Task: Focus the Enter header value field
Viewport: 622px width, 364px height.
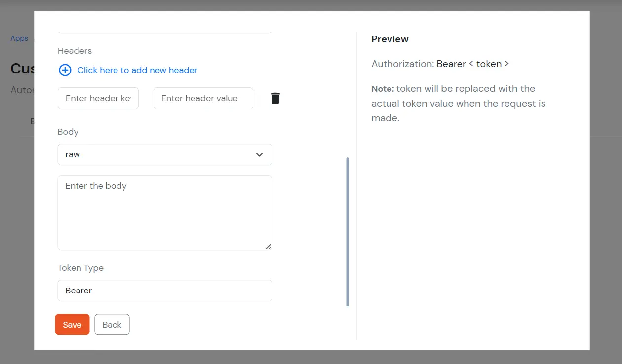Action: (x=203, y=98)
